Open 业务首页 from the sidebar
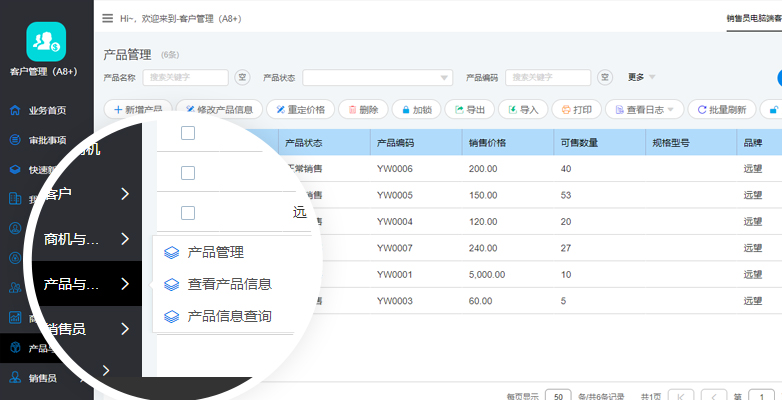782x400 pixels. tap(46, 110)
